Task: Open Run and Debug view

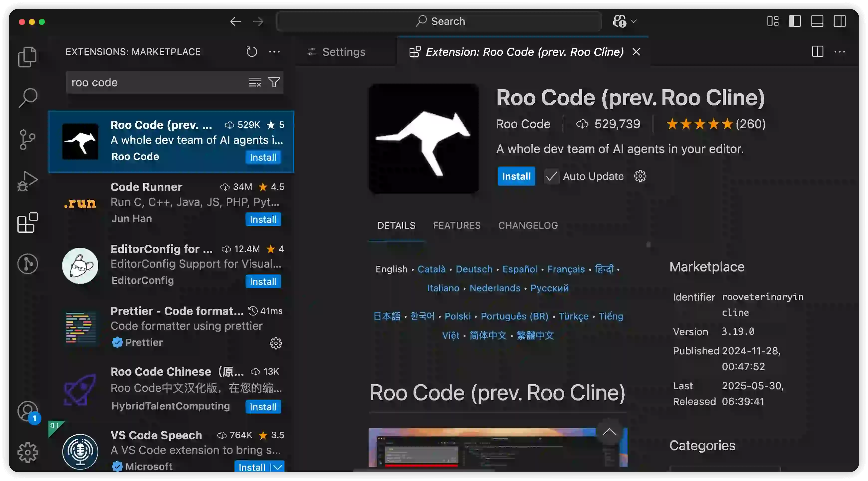Action: click(x=27, y=181)
